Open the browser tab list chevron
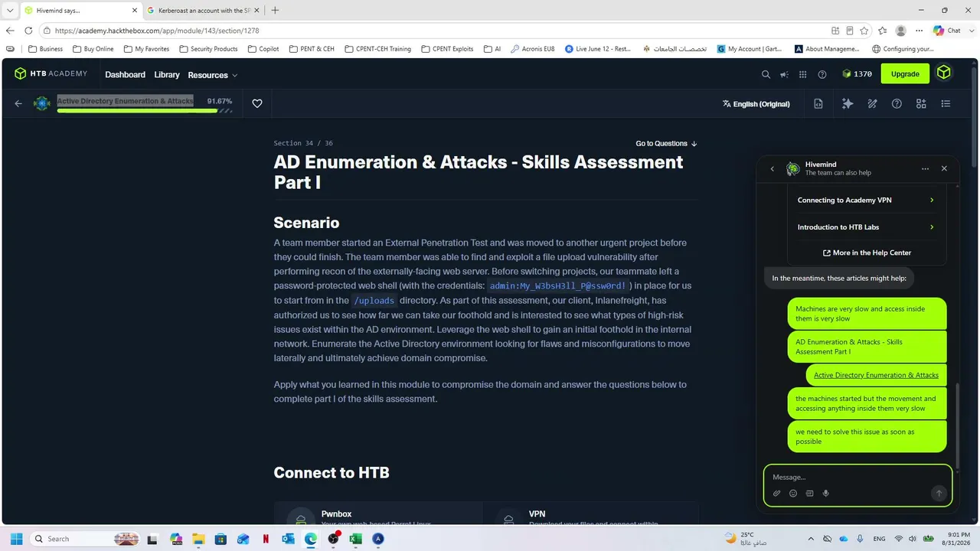 (x=10, y=10)
